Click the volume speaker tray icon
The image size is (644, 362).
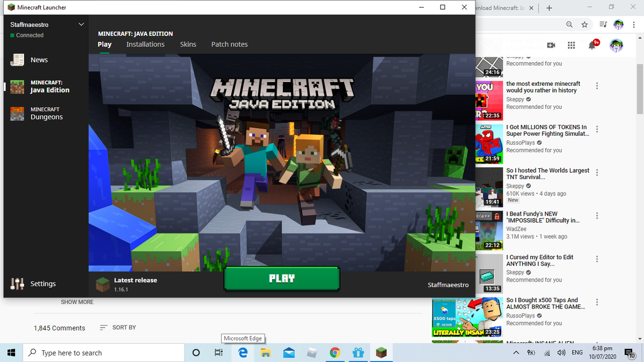tap(561, 353)
